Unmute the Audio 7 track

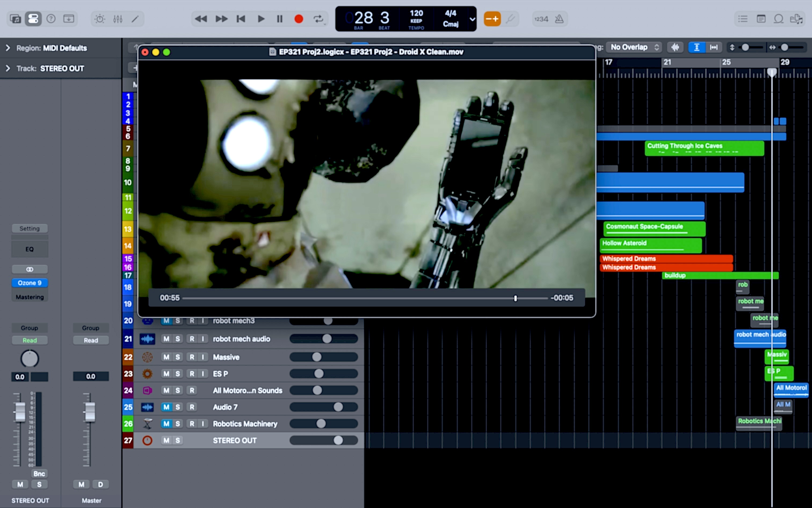point(166,407)
